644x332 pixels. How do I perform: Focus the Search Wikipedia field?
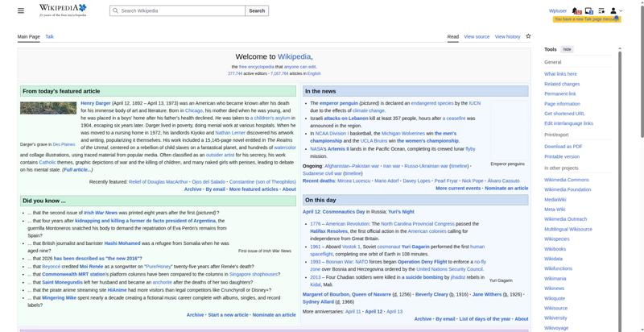[177, 10]
